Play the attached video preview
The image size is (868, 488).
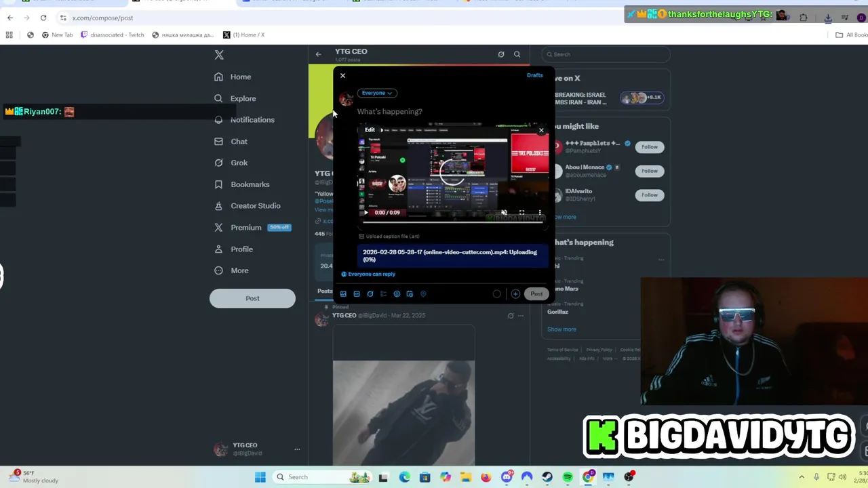click(366, 213)
